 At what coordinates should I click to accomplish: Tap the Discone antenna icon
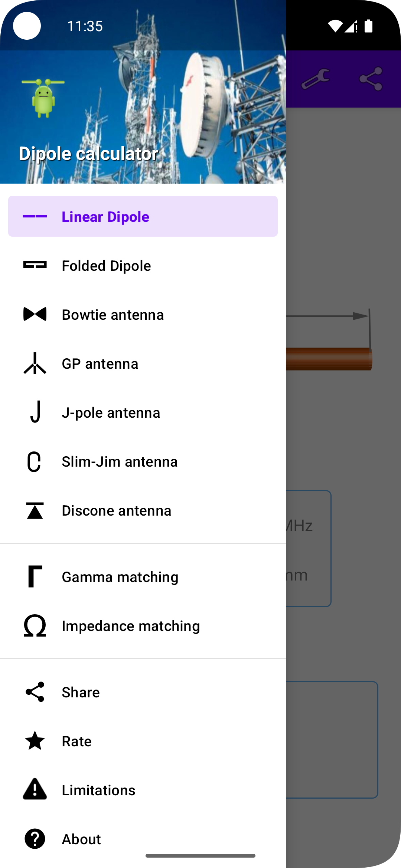click(35, 510)
